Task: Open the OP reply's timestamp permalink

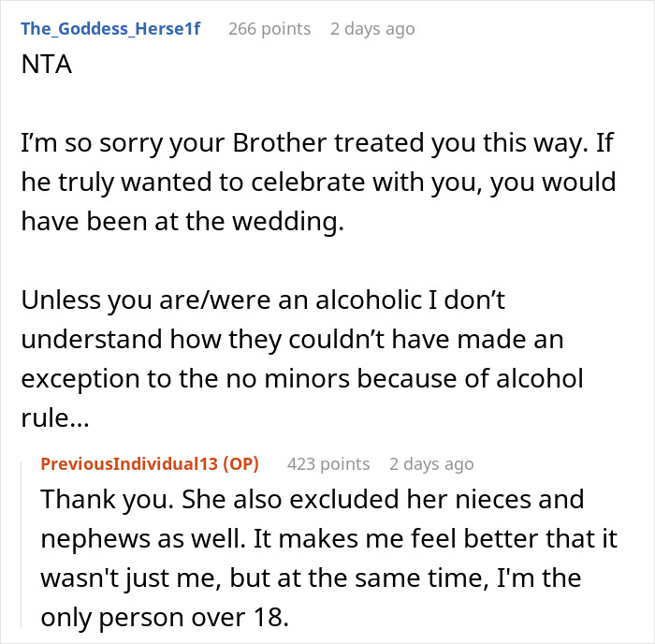Action: tap(431, 463)
